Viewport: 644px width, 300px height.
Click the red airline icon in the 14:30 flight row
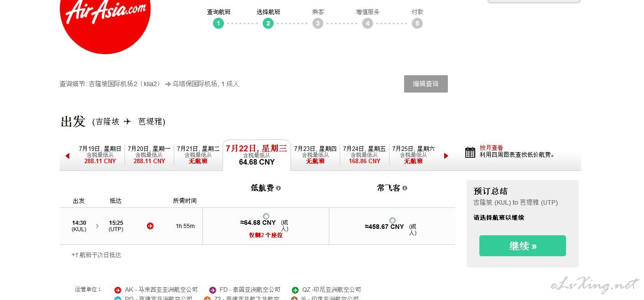pyautogui.click(x=150, y=226)
